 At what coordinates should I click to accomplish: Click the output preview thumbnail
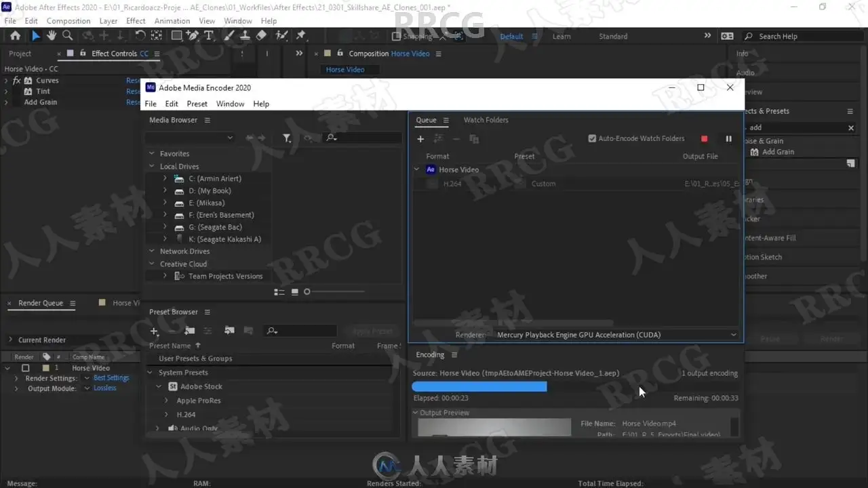[x=494, y=427]
